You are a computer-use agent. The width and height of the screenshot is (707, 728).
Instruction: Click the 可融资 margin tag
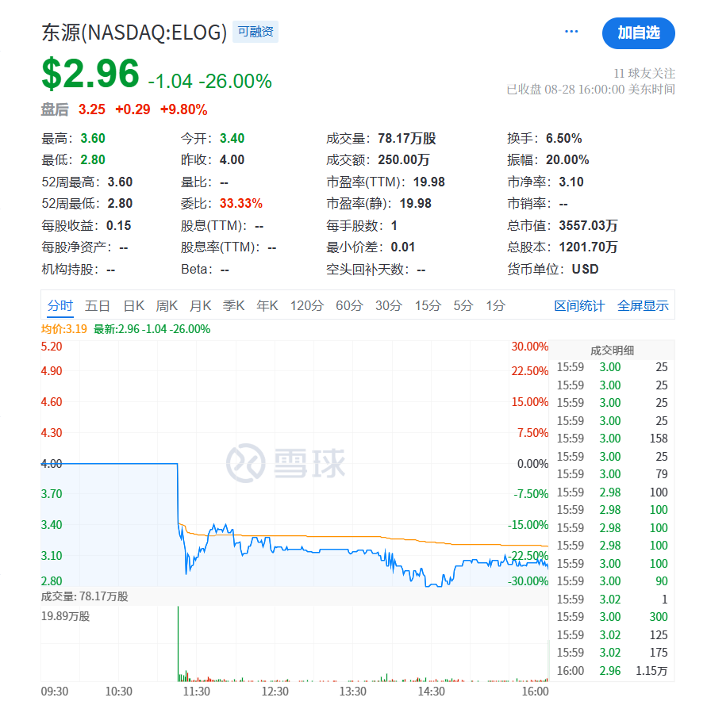pyautogui.click(x=256, y=32)
